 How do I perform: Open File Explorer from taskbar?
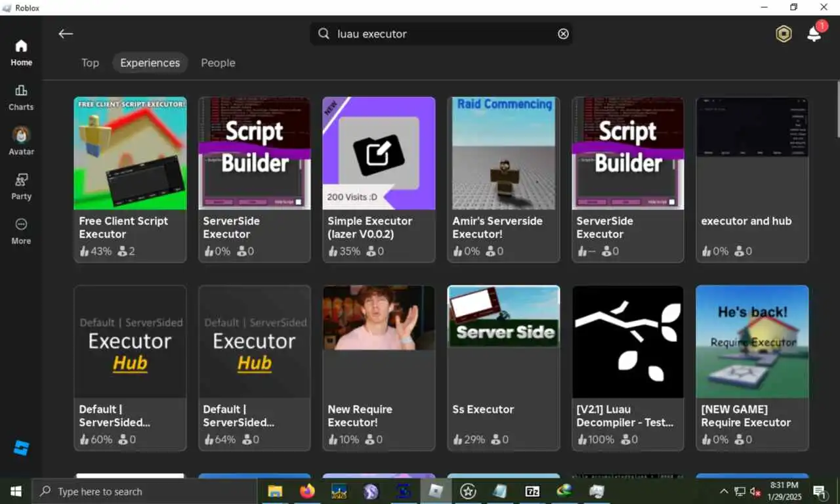tap(275, 491)
